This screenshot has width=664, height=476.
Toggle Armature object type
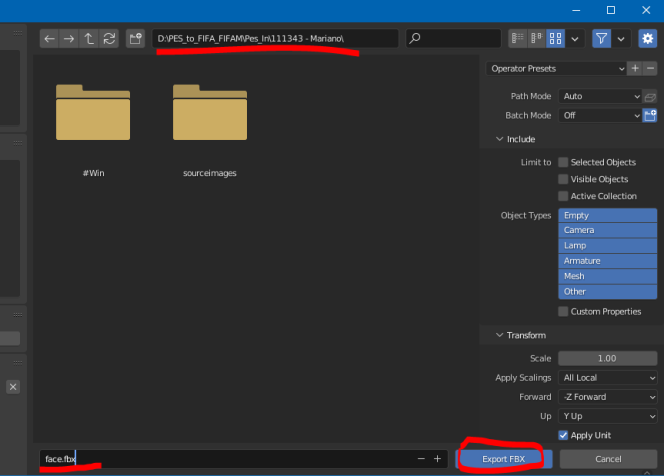[x=608, y=261]
